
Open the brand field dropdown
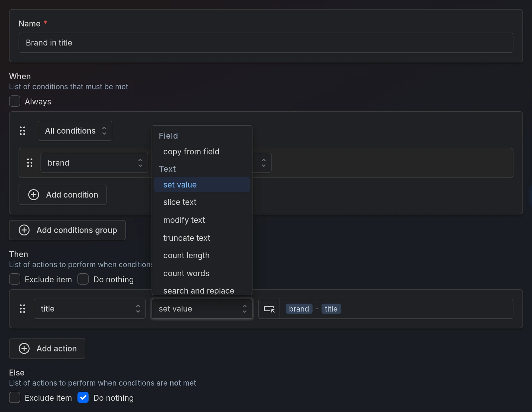pos(94,163)
